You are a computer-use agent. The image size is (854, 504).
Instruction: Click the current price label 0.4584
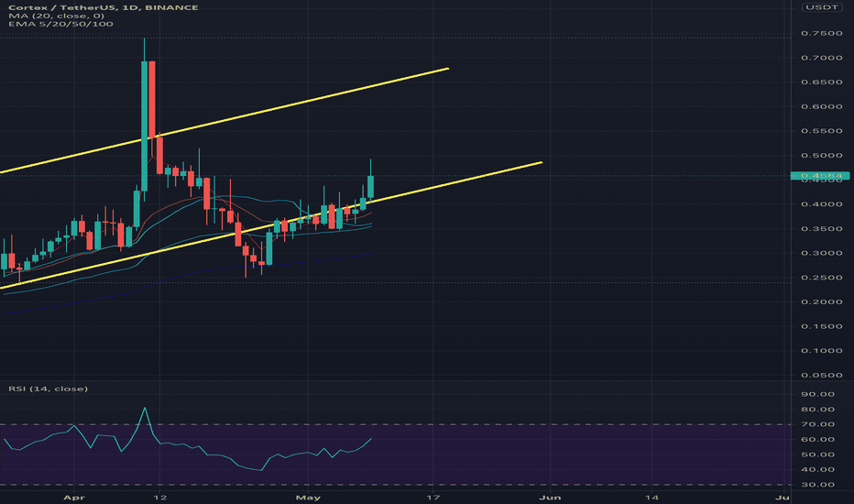(820, 175)
